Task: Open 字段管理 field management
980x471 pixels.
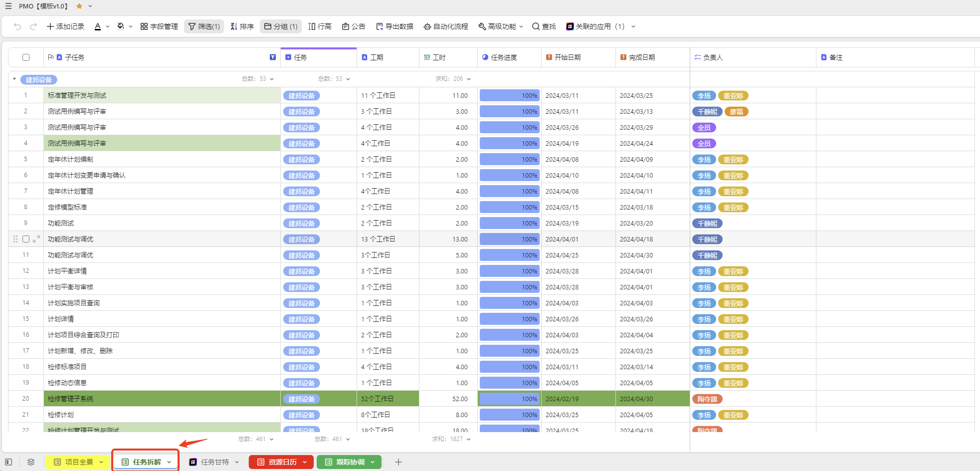Action: [x=159, y=26]
